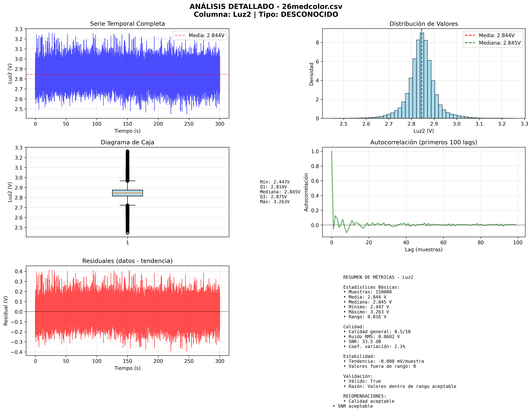
Task: Click the 'Lag (muestras)' axis label
Action: [x=424, y=249]
